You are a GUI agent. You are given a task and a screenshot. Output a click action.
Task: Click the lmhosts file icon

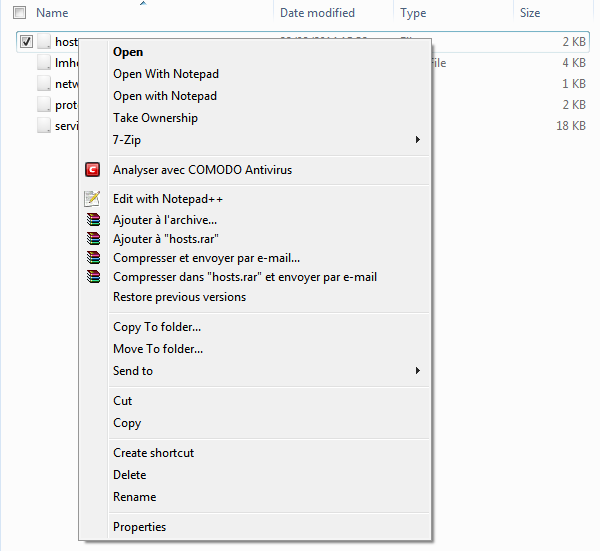click(44, 62)
